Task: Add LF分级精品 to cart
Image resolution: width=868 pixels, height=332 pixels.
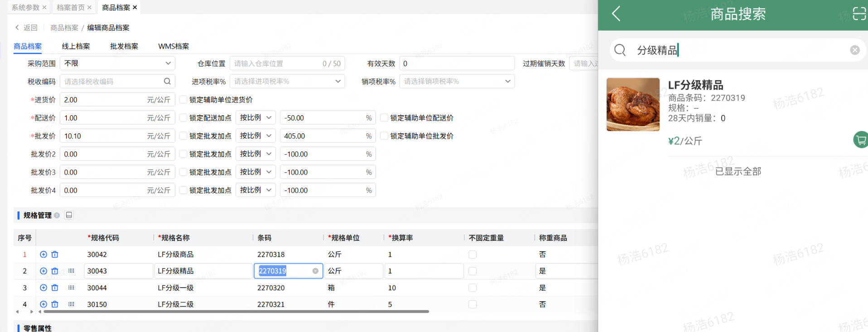Action: [861, 140]
